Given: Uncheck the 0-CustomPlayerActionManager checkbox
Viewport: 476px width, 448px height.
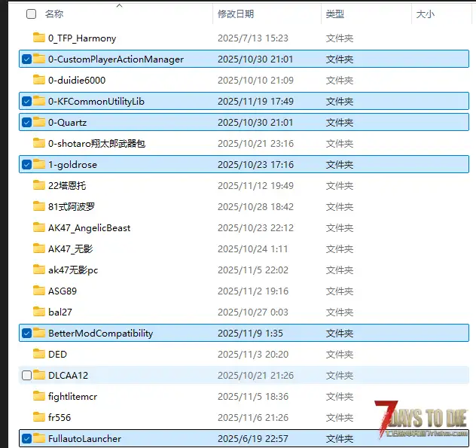Looking at the screenshot, I should coord(27,59).
